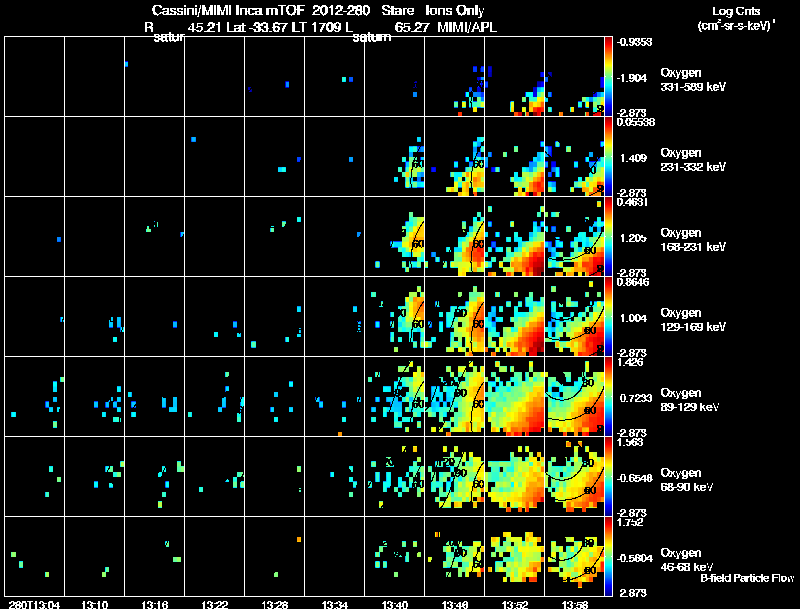Select the Oxygen 168-231 keV label
Viewport: 800px width, 609px height.
point(692,240)
